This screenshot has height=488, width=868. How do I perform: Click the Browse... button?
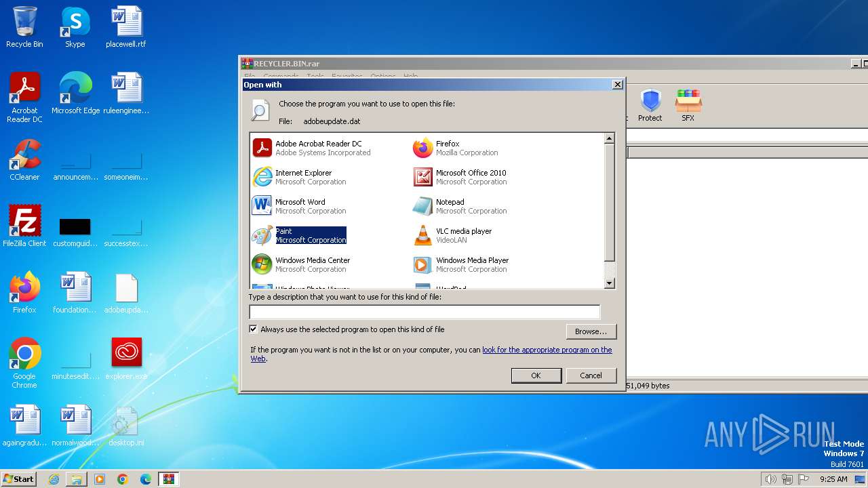coord(591,331)
